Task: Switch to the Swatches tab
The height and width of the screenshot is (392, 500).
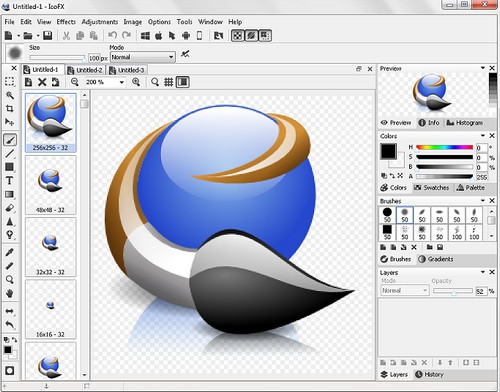Action: click(431, 188)
